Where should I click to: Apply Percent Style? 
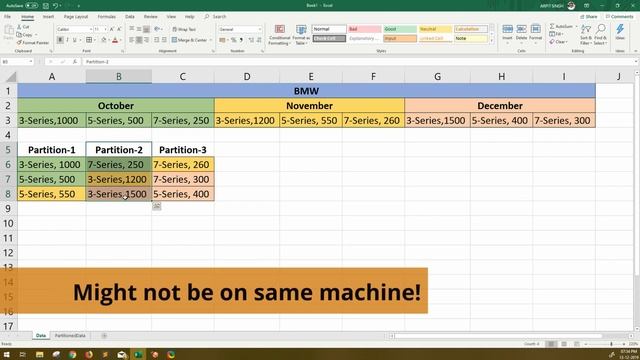(233, 40)
